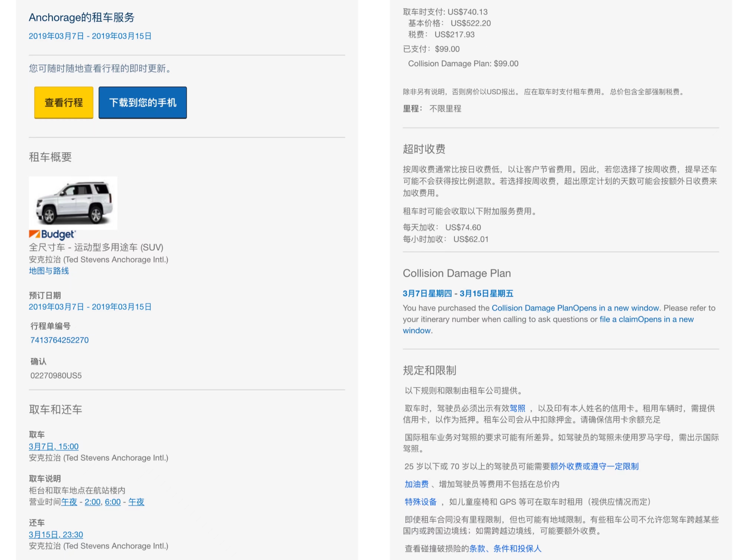This screenshot has width=748, height=560.
Task: Click the booking date range under 预订日期
Action: pos(90,307)
